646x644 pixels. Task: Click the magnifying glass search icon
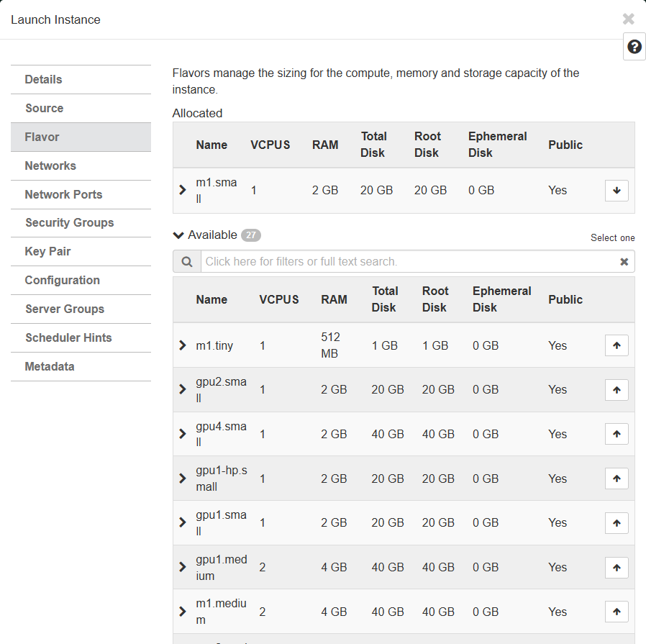click(x=187, y=262)
